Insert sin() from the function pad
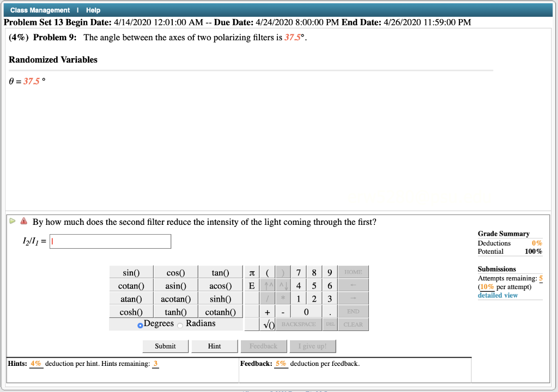558x392 pixels. coord(131,272)
